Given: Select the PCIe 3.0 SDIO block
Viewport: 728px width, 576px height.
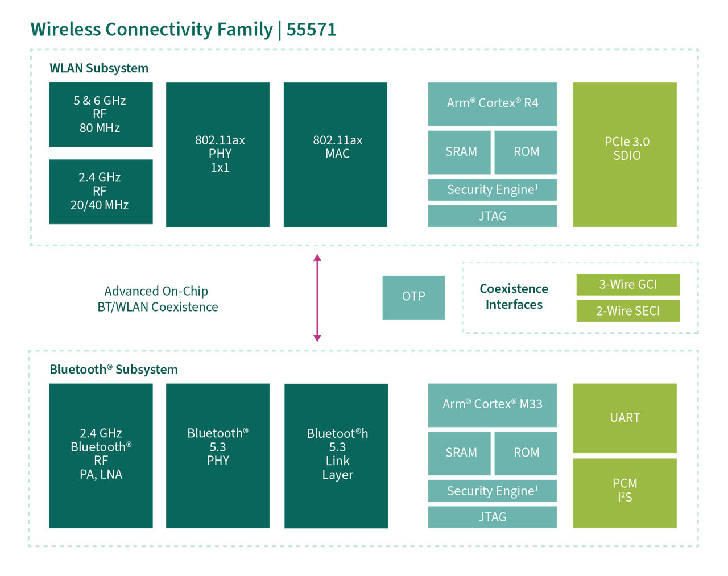Looking at the screenshot, I should [x=625, y=155].
